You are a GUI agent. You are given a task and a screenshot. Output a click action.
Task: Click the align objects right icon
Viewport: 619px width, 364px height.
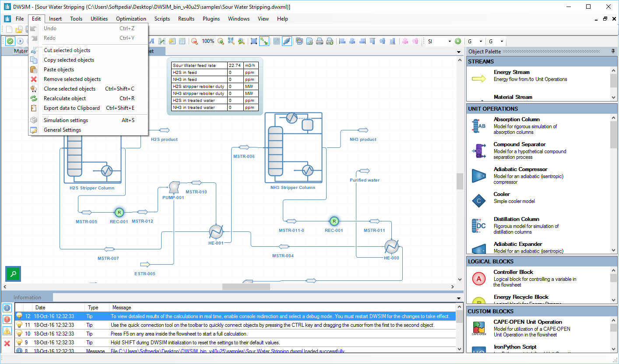point(362,41)
